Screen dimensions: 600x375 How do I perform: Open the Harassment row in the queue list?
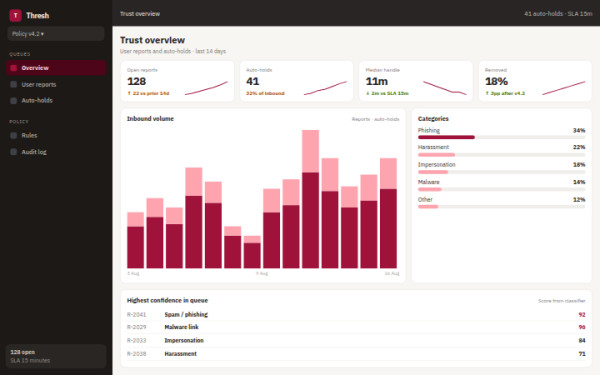click(x=356, y=354)
